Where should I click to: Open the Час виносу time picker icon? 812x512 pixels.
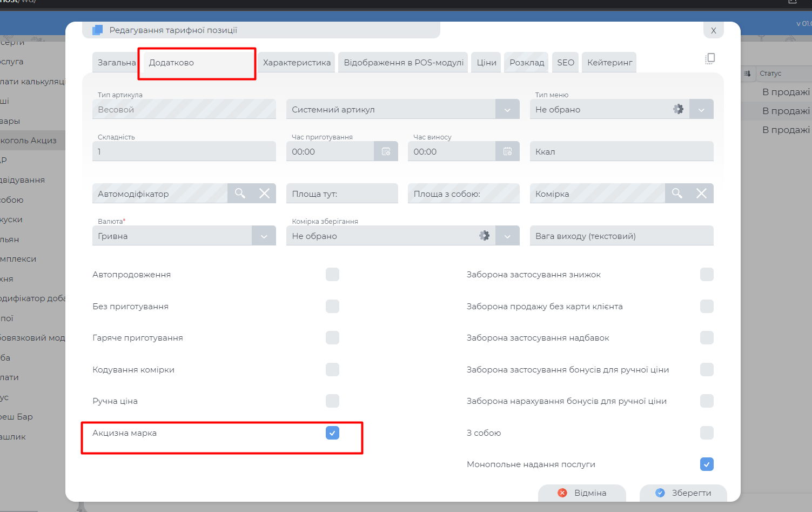(507, 151)
